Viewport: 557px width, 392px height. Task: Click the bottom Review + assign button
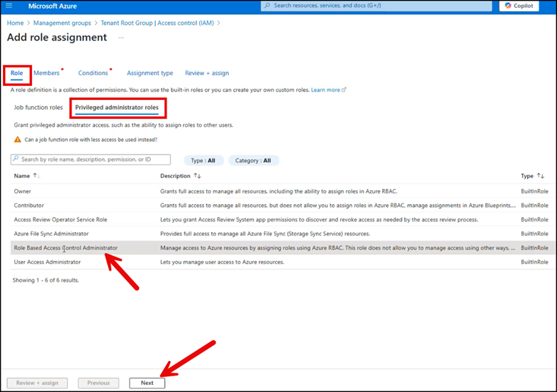point(38,383)
